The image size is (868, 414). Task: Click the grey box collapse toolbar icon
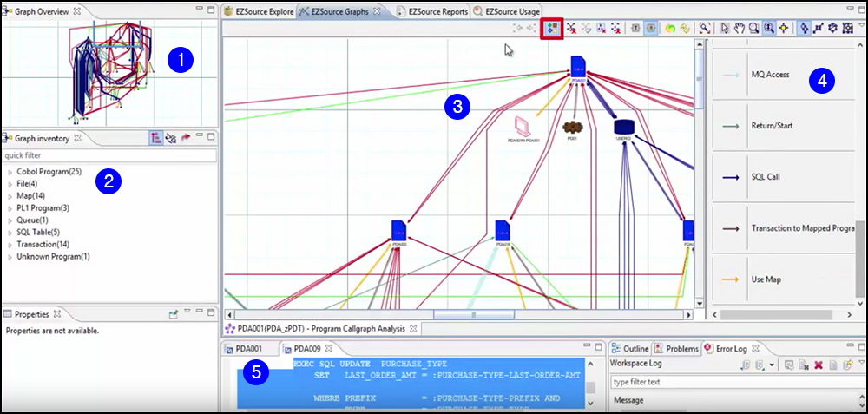635,28
